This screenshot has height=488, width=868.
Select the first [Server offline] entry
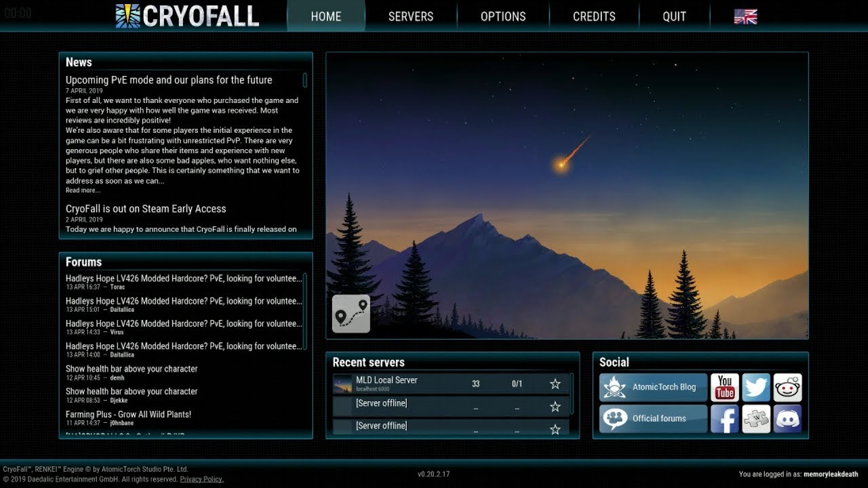pyautogui.click(x=451, y=407)
